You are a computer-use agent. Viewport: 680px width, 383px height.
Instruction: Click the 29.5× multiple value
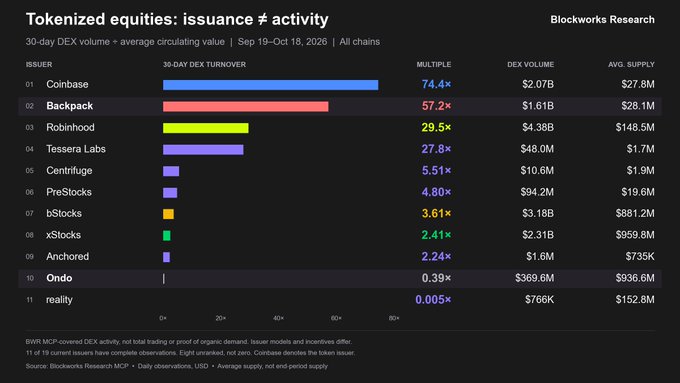(x=436, y=128)
